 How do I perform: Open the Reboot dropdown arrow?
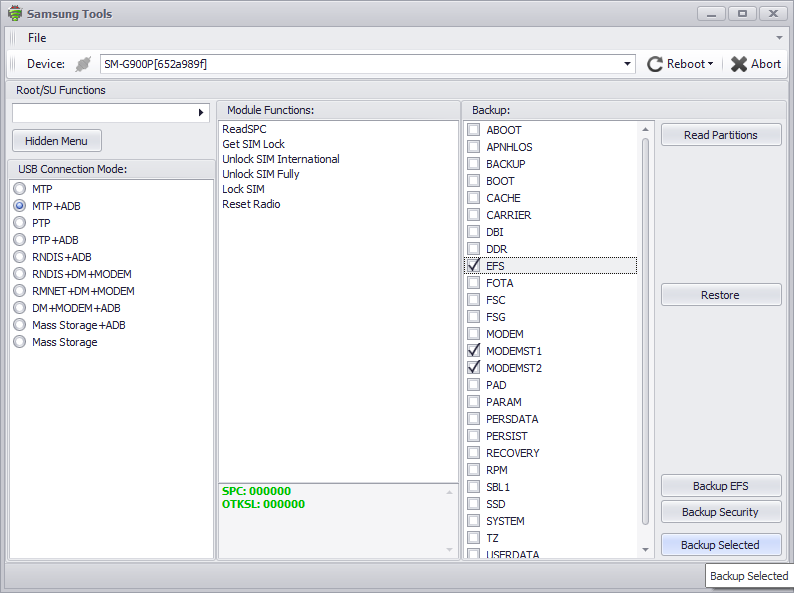pos(710,64)
